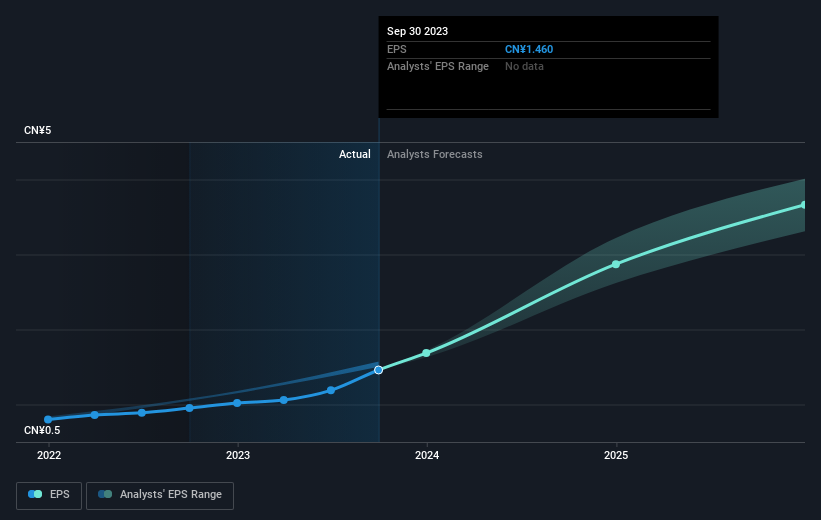
Task: Click the Analysts' EPS Range color swatch
Action: [105, 494]
